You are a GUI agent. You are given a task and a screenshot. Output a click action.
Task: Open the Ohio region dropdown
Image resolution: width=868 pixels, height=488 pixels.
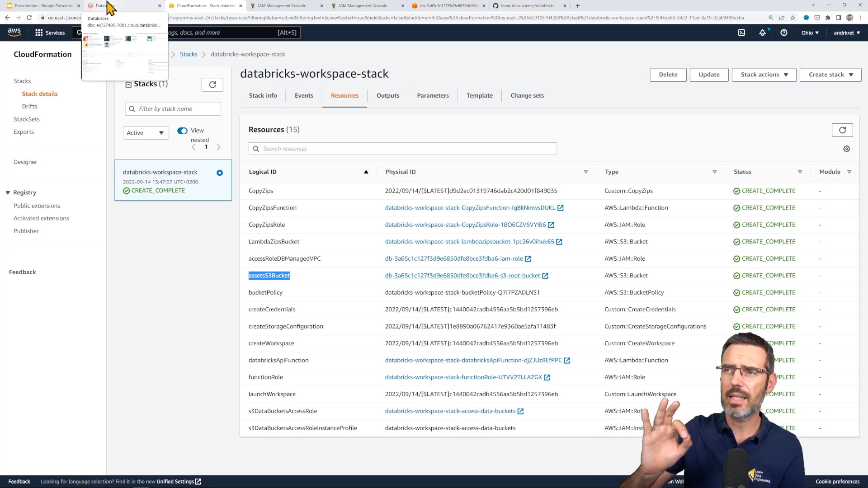click(x=810, y=33)
